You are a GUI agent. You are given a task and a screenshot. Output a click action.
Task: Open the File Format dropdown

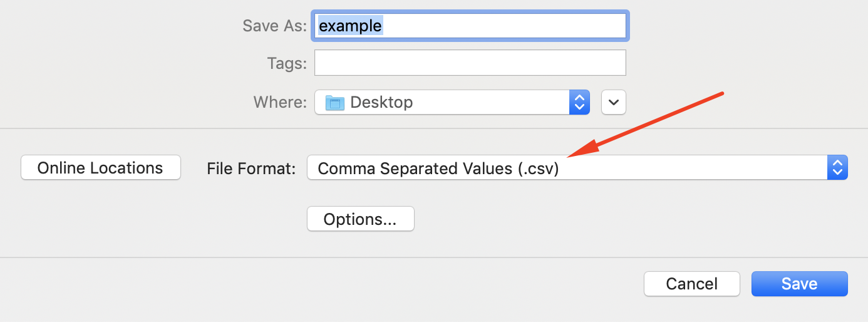577,168
